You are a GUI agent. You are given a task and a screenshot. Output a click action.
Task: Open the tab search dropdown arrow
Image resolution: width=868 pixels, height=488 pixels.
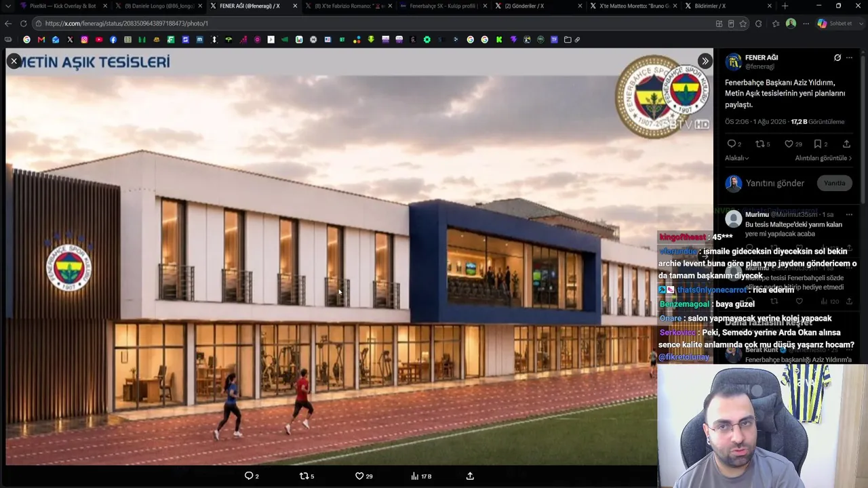[x=7, y=6]
